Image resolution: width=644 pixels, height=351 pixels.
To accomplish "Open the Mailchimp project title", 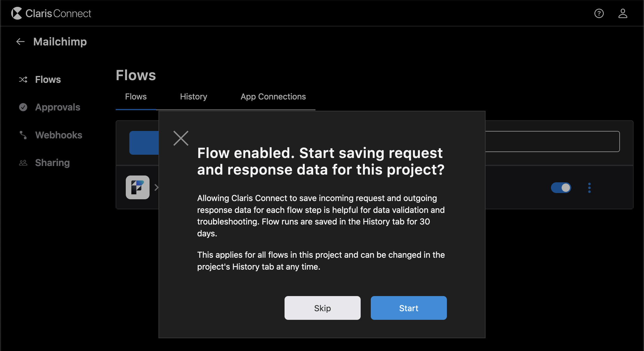I will tap(60, 42).
